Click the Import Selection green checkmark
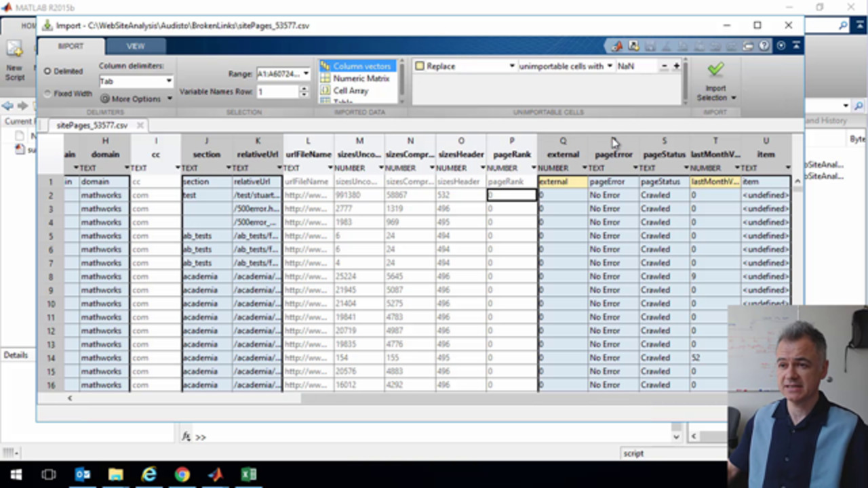 tap(715, 70)
